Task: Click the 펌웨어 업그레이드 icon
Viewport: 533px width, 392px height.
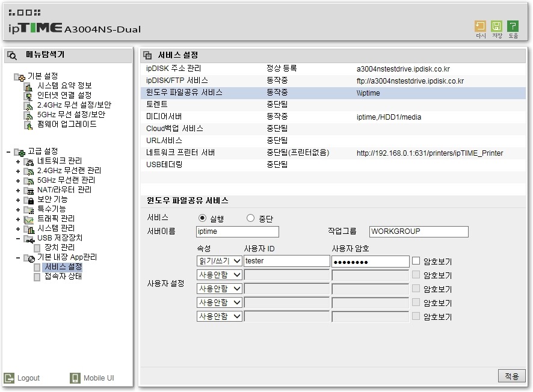Action: click(28, 125)
